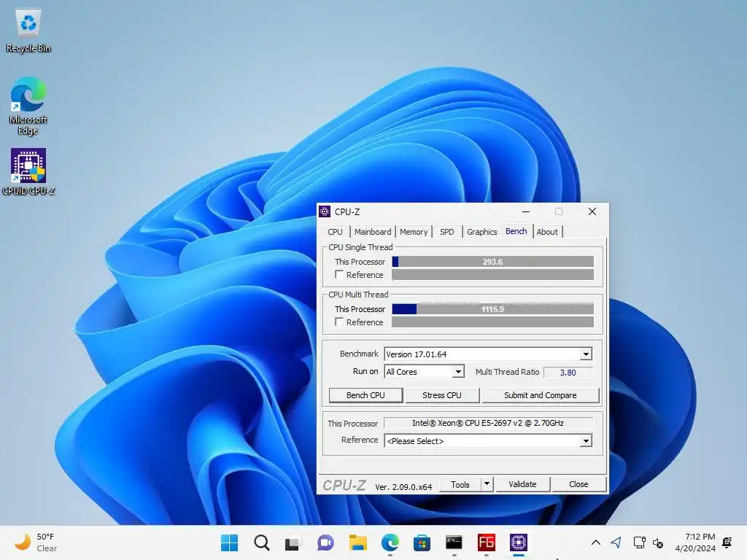Open the Run on All Cores dropdown
The width and height of the screenshot is (747, 560).
(x=458, y=371)
